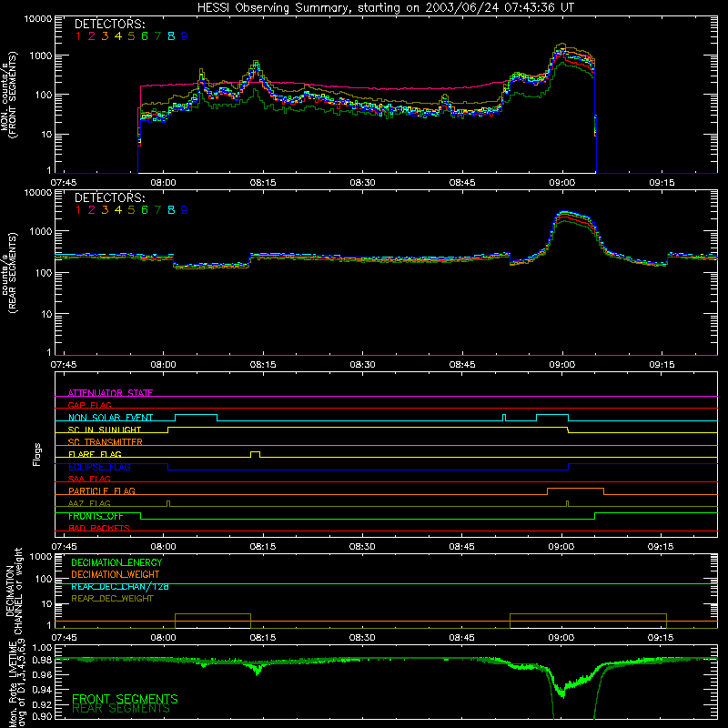Click the DECIMATION_WEIGHT legend entry

(x=116, y=574)
